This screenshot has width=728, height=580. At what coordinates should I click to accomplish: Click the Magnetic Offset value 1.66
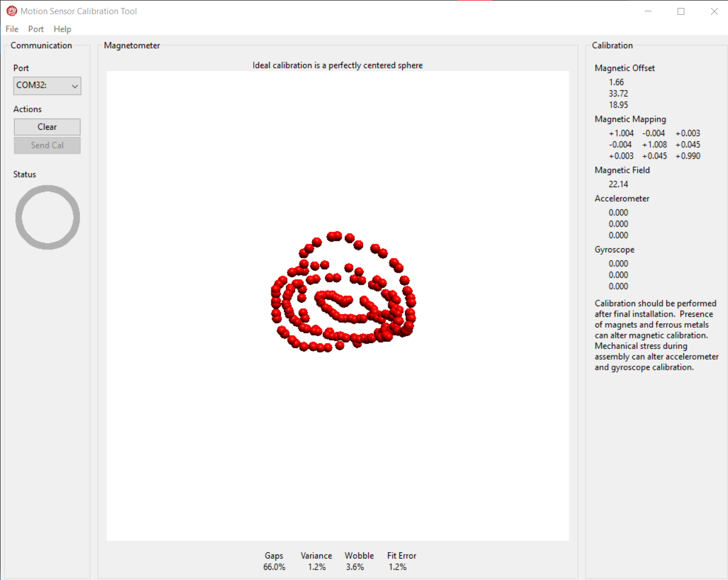pos(616,82)
